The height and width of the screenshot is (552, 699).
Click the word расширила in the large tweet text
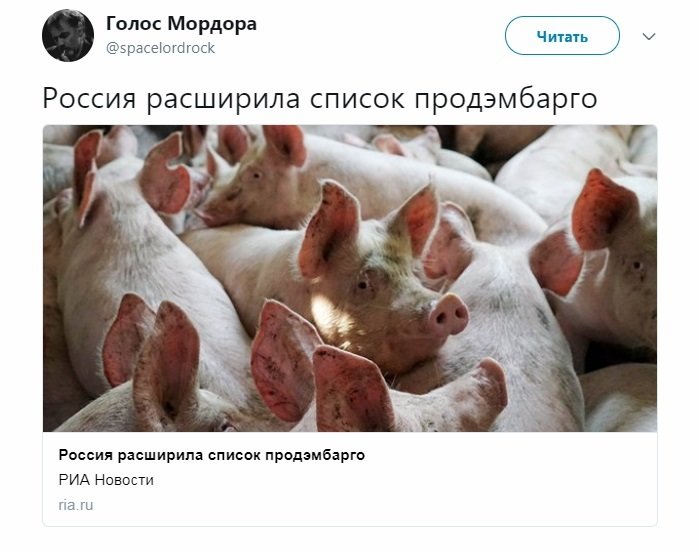click(x=223, y=99)
